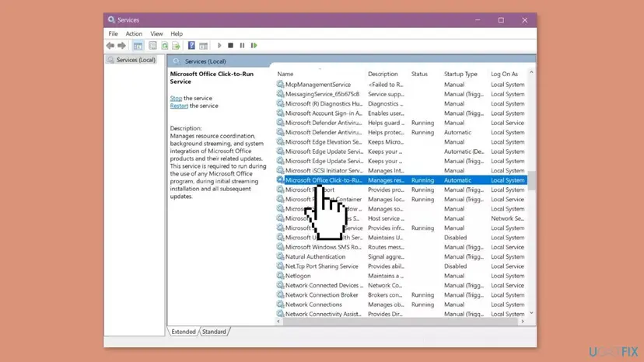Image resolution: width=644 pixels, height=362 pixels.
Task: Click the vertical scrollbar thumb
Action: [x=531, y=180]
